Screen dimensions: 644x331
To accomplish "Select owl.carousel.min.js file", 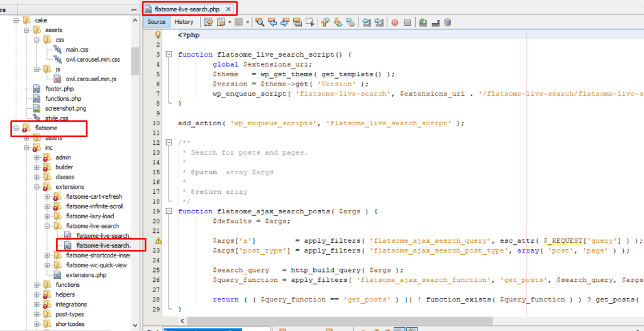I will tap(91, 79).
